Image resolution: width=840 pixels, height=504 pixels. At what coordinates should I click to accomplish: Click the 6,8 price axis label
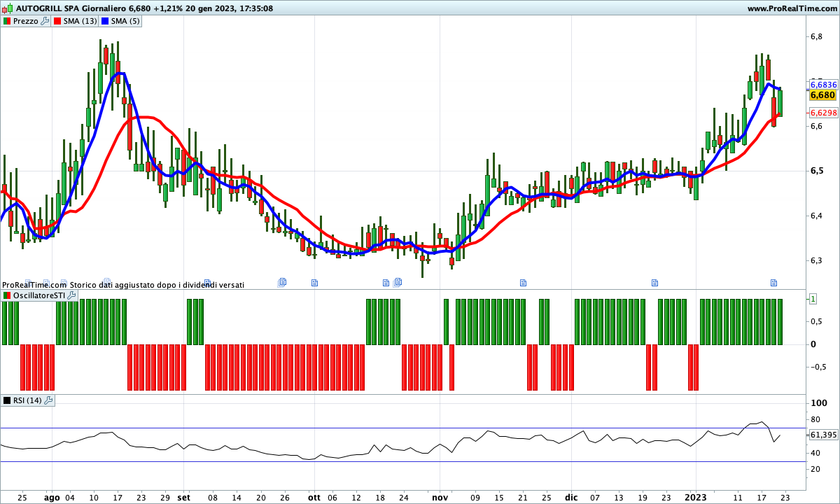pyautogui.click(x=816, y=36)
